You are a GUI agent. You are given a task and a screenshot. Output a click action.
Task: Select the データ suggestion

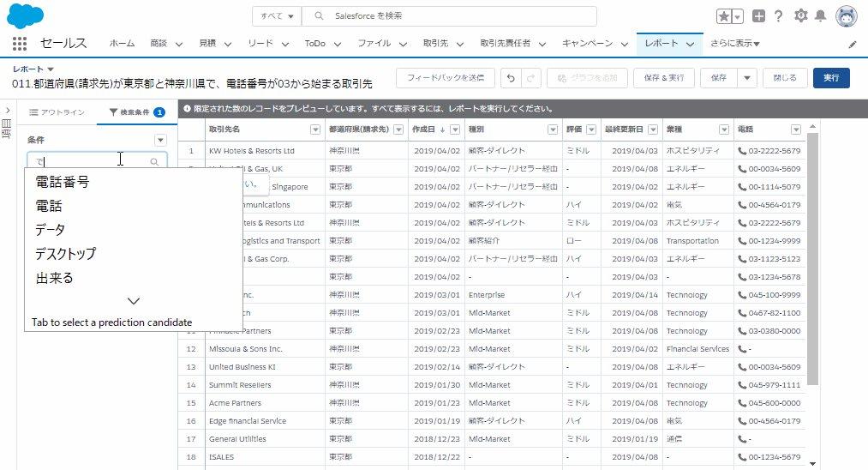[x=50, y=230]
